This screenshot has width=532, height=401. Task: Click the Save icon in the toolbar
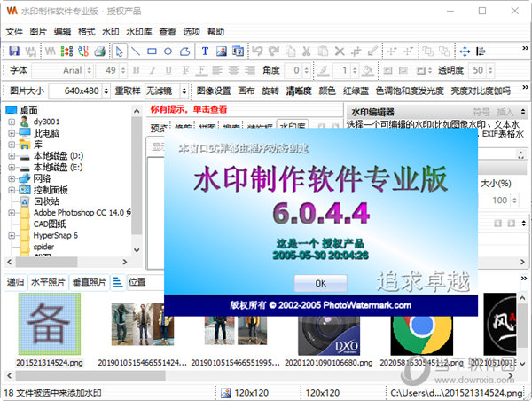[14, 51]
